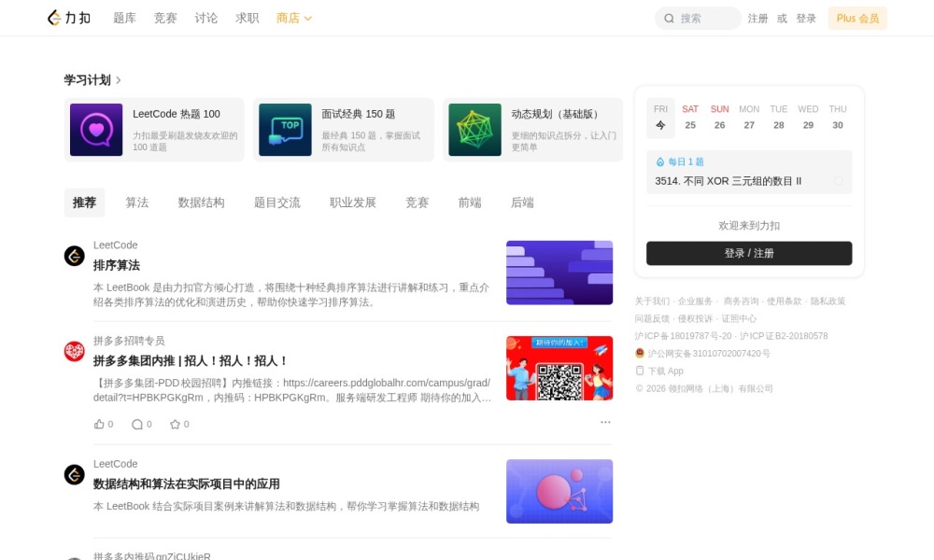Open the 拼多多 QR code thumbnail
This screenshot has height=560, width=934.
click(559, 368)
